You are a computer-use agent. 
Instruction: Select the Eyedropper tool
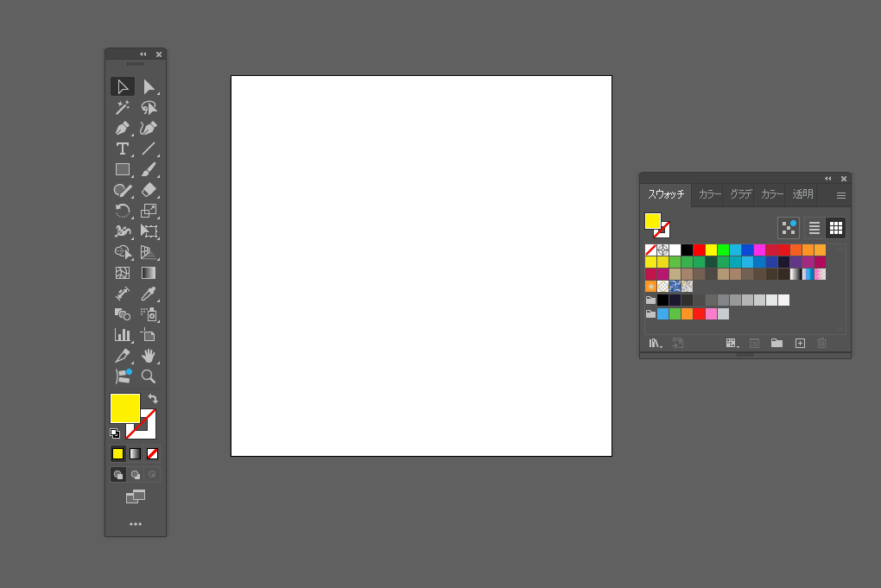pos(149,294)
